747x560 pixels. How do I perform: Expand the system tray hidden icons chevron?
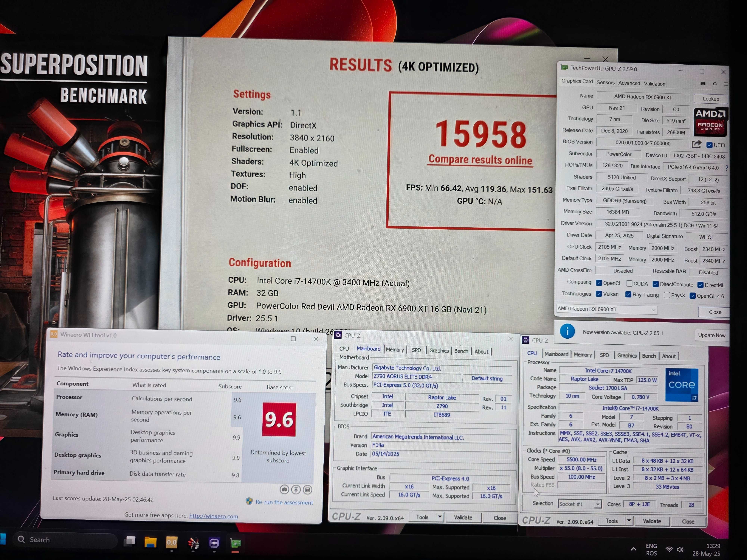tap(633, 549)
